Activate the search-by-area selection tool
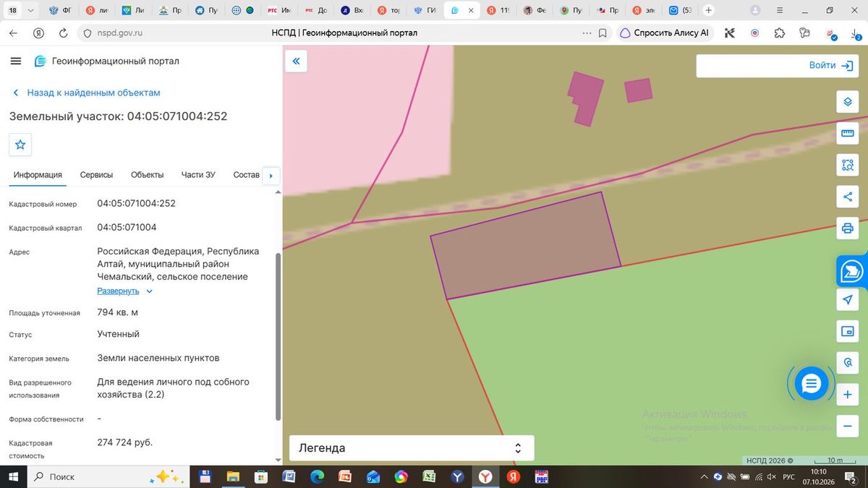 point(847,165)
